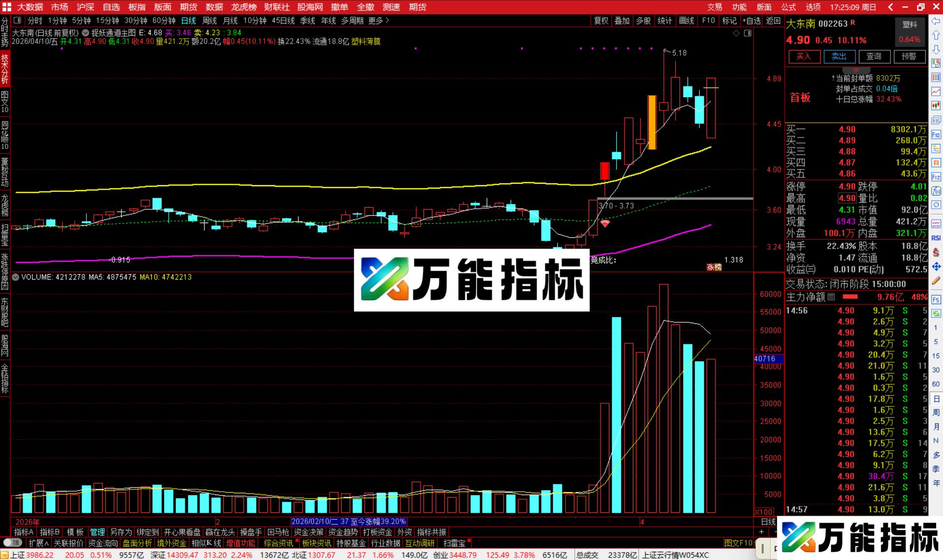Image resolution: width=943 pixels, height=560 pixels.
Task: Toggle 多股 multi-stock view
Action: (643, 21)
